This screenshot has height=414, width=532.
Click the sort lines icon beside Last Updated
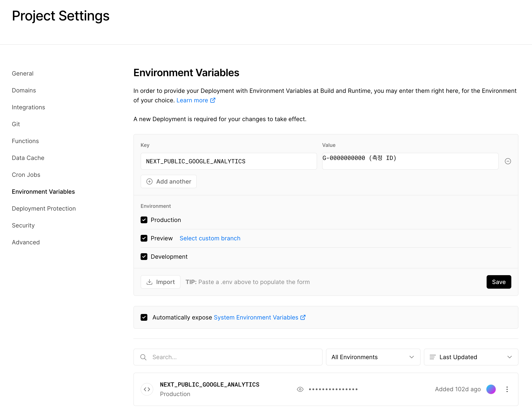pos(433,357)
